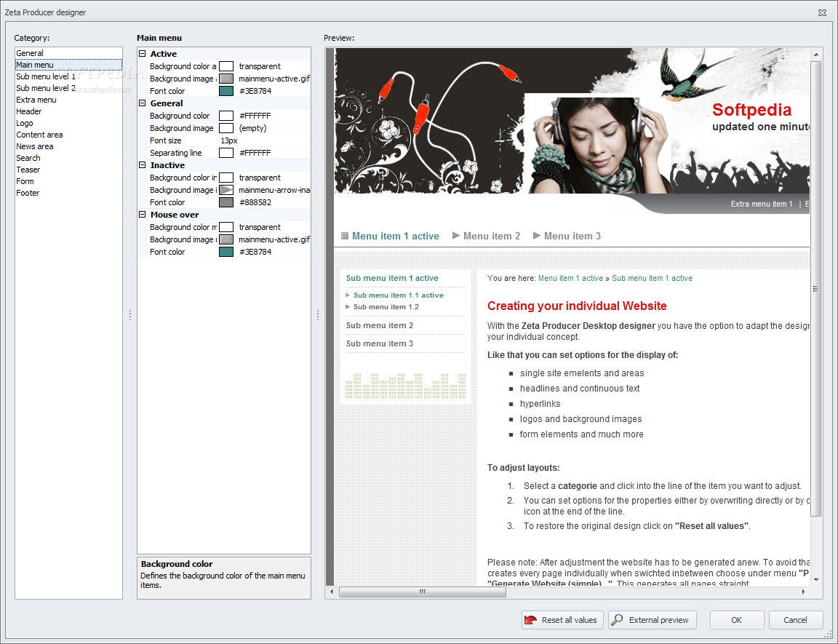Edit Inactive font color #888582 value

[x=255, y=202]
